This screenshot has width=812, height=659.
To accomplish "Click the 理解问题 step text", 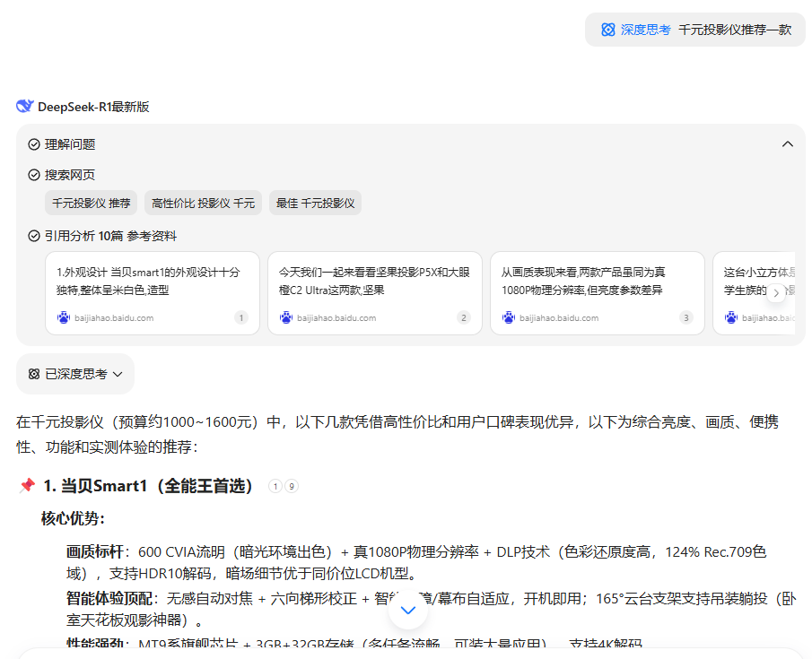I will click(x=70, y=144).
